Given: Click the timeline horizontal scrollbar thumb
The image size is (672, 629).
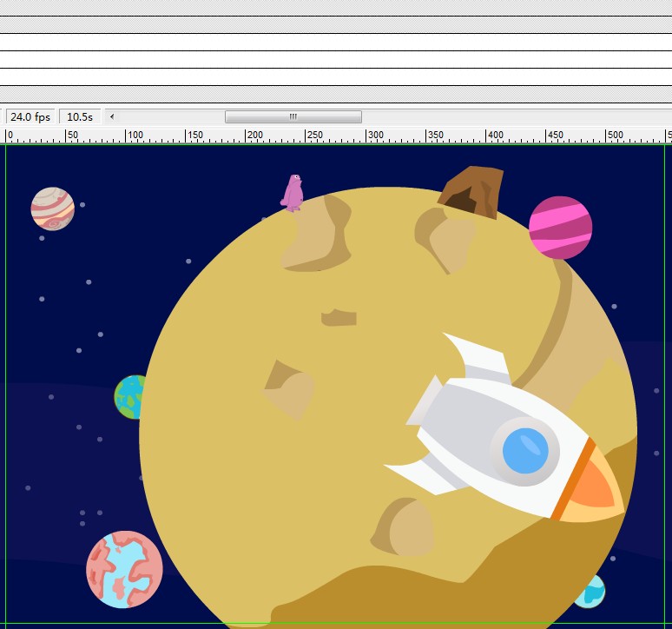Looking at the screenshot, I should pyautogui.click(x=293, y=116).
